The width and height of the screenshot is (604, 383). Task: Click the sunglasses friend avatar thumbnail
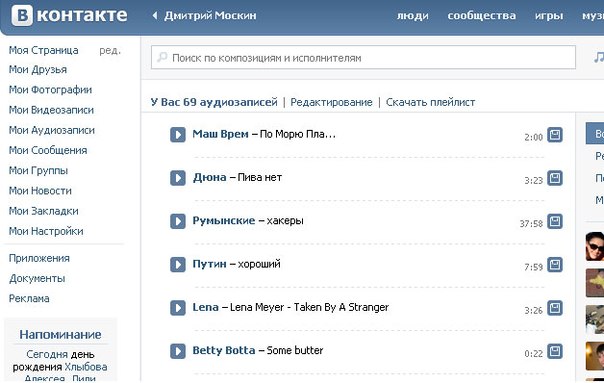[595, 247]
